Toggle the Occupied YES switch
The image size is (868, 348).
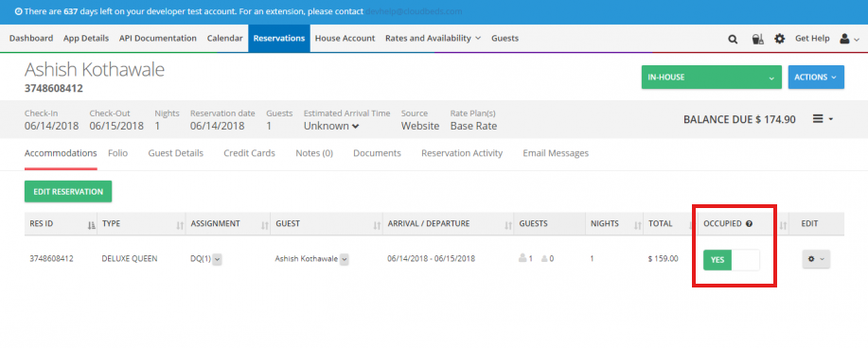point(732,260)
